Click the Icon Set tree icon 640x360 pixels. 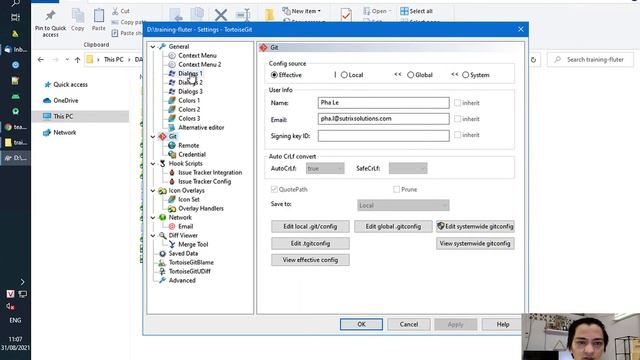[x=172, y=200]
